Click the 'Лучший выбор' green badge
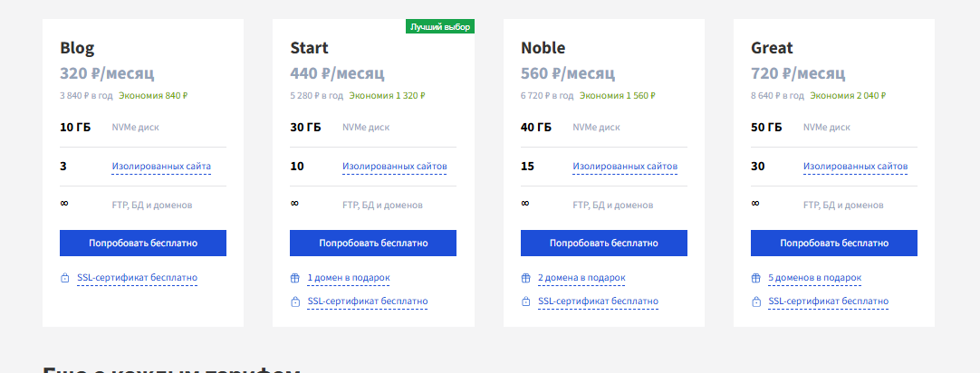Screen dimensions: 980x373 pyautogui.click(x=440, y=26)
